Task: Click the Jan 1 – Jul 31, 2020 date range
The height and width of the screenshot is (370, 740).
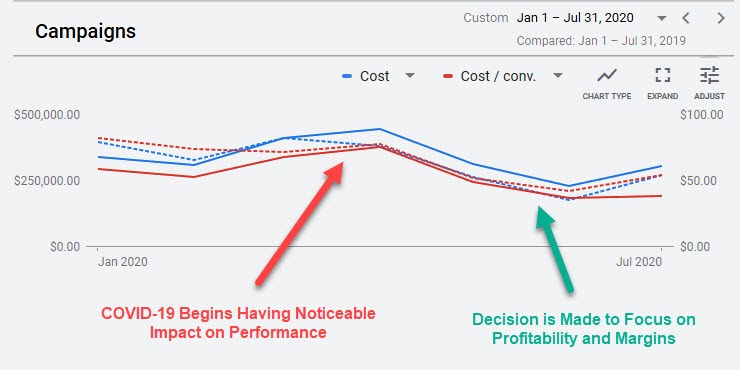Action: point(575,18)
